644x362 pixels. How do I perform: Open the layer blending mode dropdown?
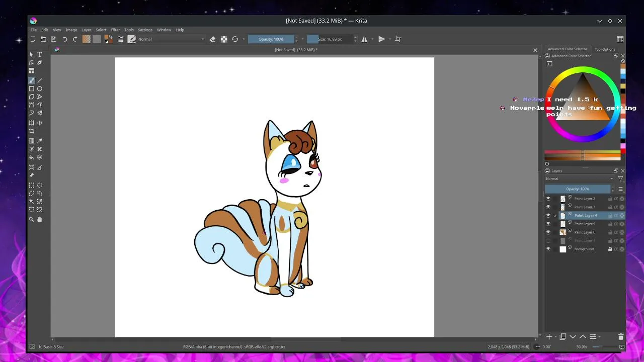click(x=580, y=179)
